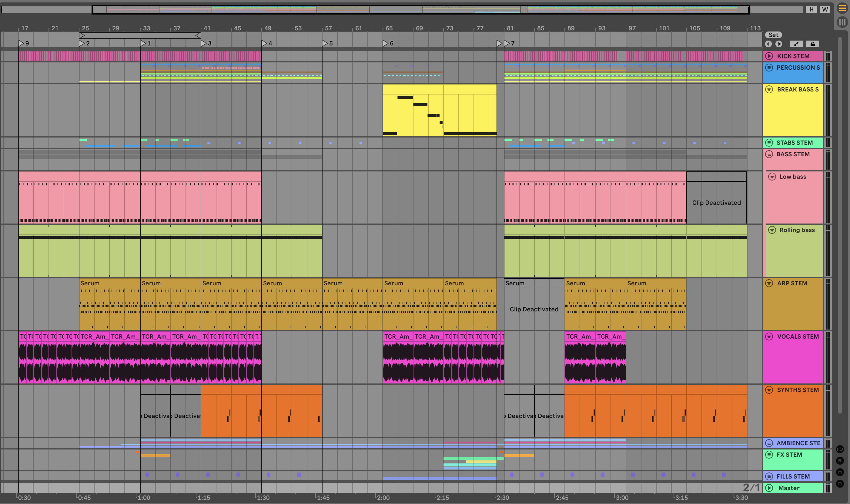Collapse the BREAK BASS S track
850x504 pixels.
tap(769, 89)
